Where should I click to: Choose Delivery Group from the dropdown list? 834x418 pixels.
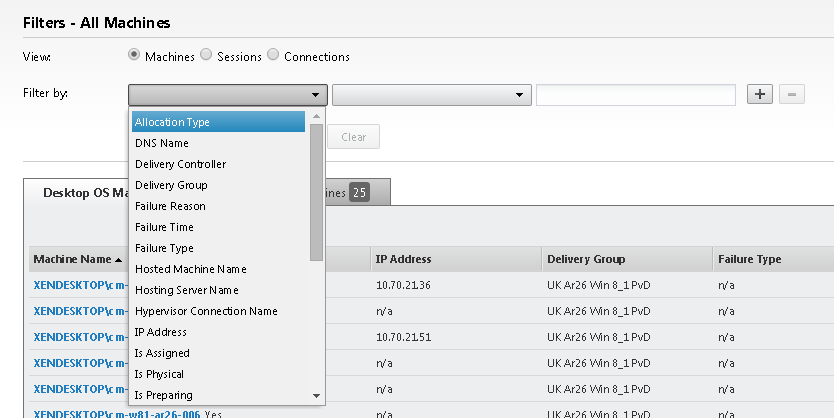pyautogui.click(x=172, y=185)
